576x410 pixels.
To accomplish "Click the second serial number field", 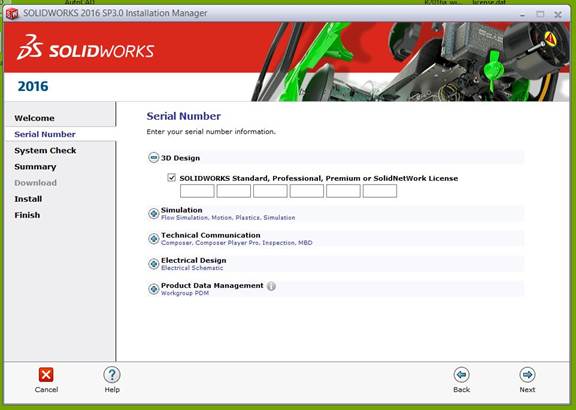I will 234,191.
